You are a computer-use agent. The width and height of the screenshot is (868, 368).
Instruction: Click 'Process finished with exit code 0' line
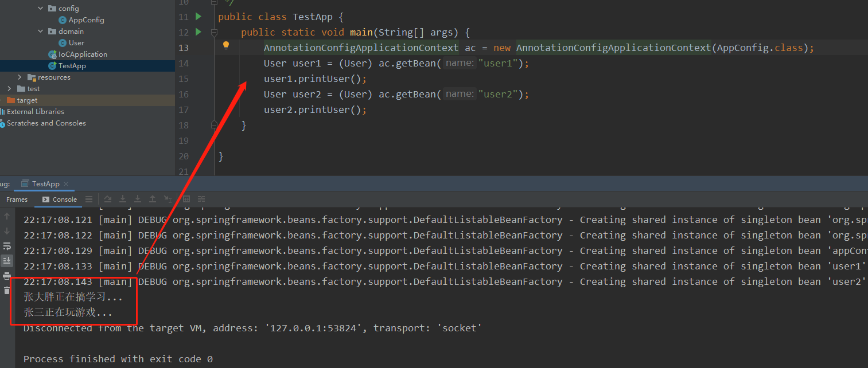[x=118, y=359]
